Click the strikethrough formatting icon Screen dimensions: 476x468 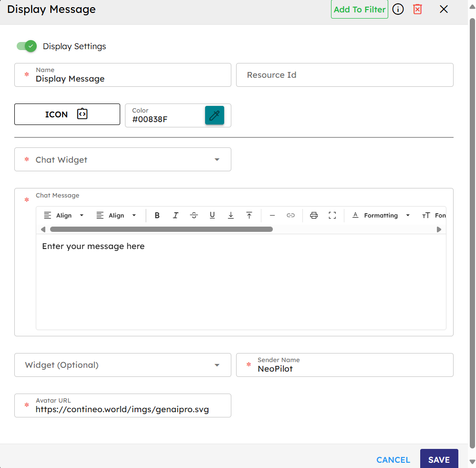click(194, 216)
